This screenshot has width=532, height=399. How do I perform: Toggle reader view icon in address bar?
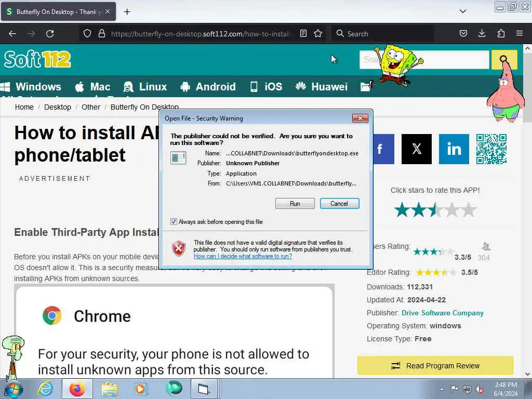(303, 34)
